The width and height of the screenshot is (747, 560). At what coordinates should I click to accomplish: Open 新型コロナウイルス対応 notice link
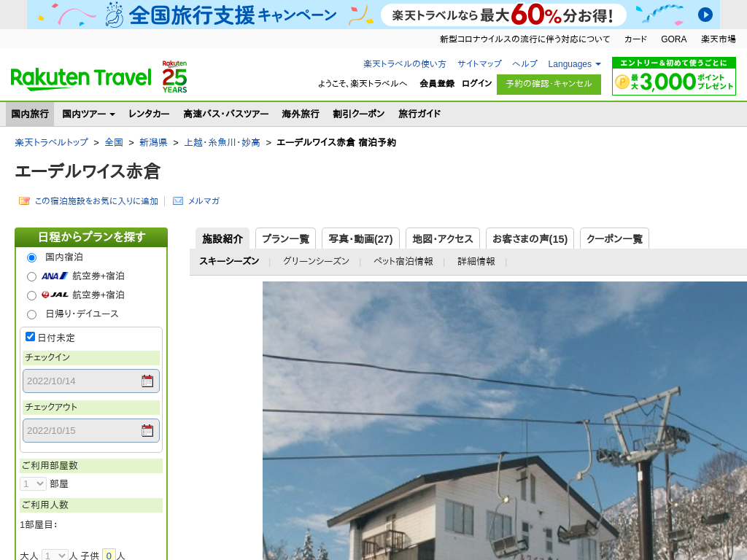tap(525, 39)
